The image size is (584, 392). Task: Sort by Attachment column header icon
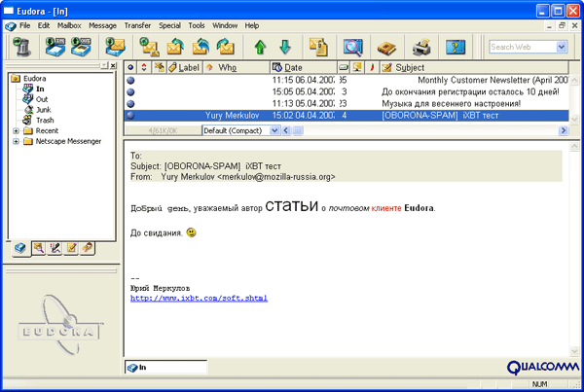pyautogui.click(x=160, y=67)
